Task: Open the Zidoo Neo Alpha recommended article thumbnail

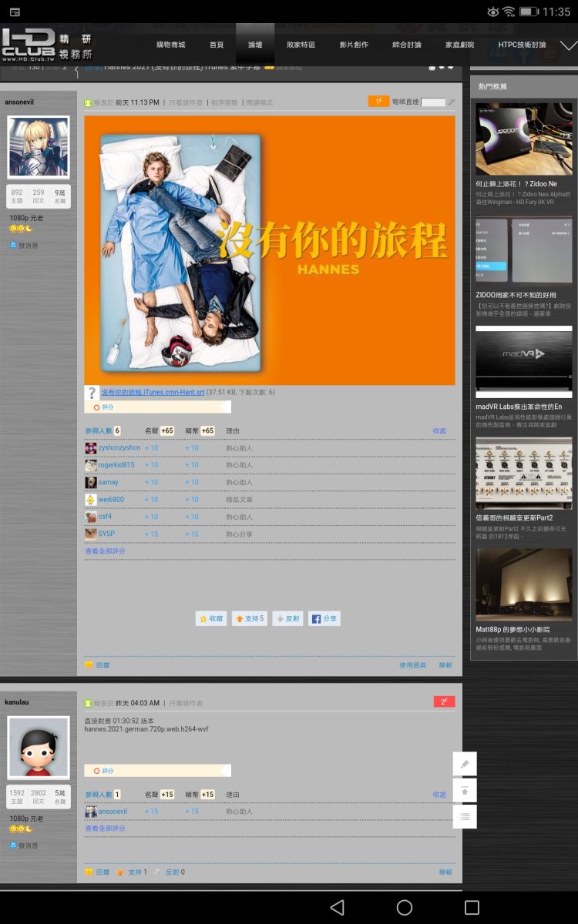Action: [524, 139]
